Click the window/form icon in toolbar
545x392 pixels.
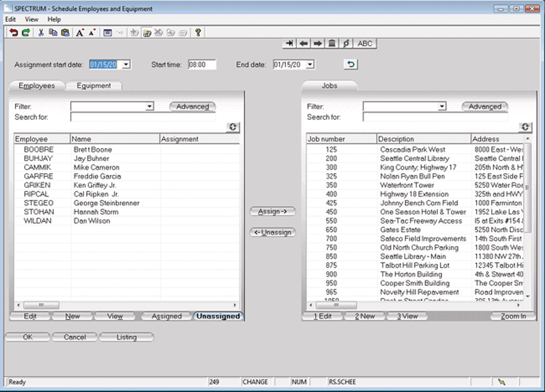coord(107,32)
